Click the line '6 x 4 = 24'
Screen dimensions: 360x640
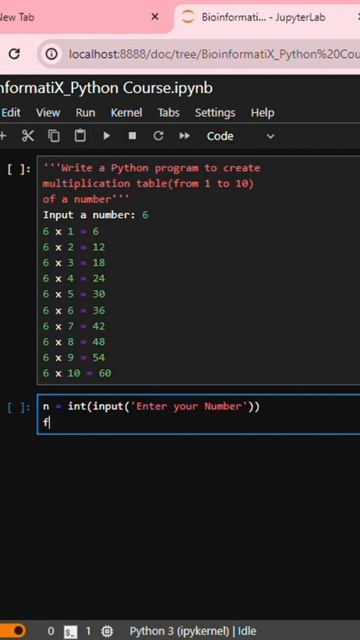tap(74, 278)
